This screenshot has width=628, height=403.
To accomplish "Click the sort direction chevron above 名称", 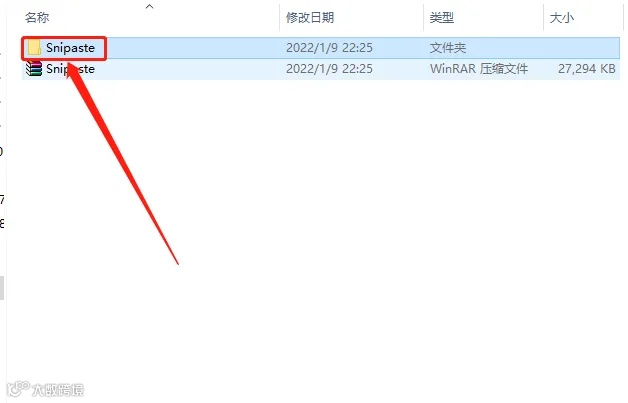I will point(149,6).
